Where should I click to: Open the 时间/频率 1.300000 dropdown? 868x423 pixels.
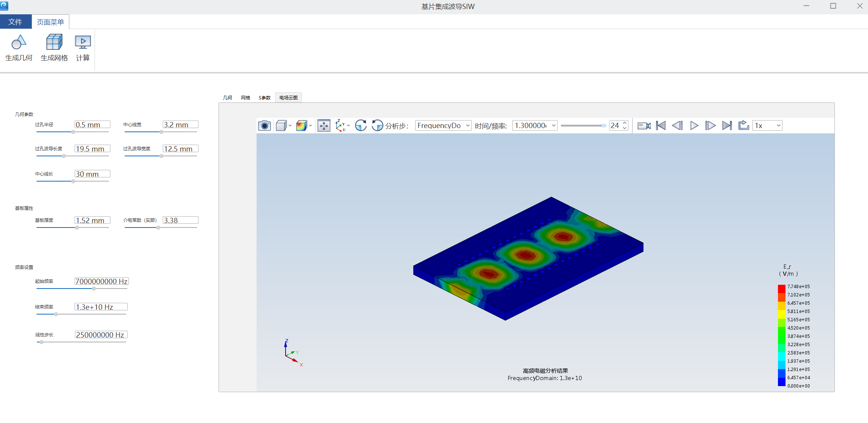(535, 125)
